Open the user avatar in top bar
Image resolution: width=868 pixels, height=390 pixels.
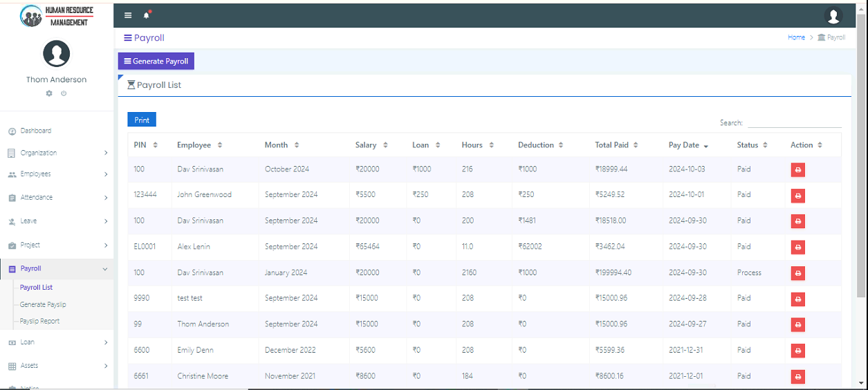pyautogui.click(x=833, y=16)
